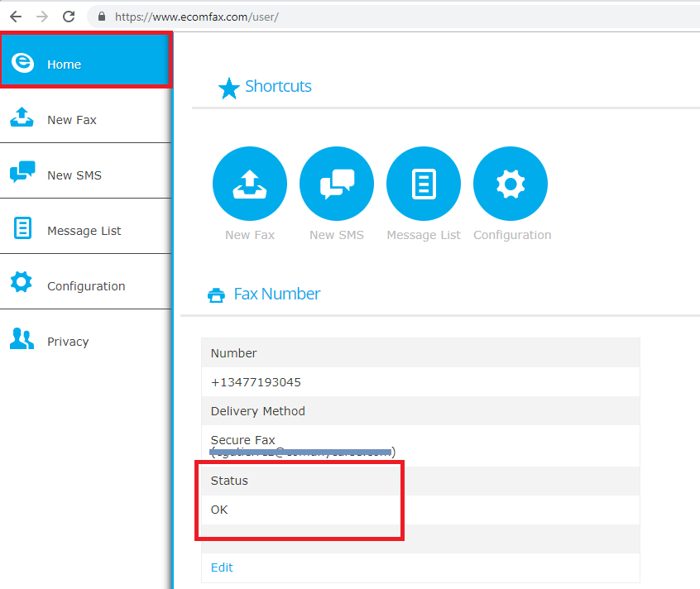This screenshot has height=589, width=700.
Task: Go to Message List menu label
Action: tap(84, 231)
